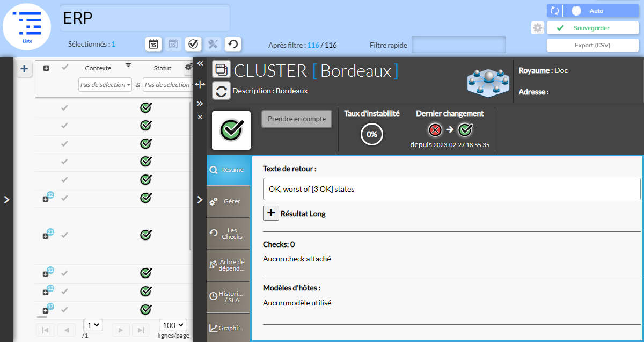
Task: Open the Les Checks tab
Action: point(228,233)
